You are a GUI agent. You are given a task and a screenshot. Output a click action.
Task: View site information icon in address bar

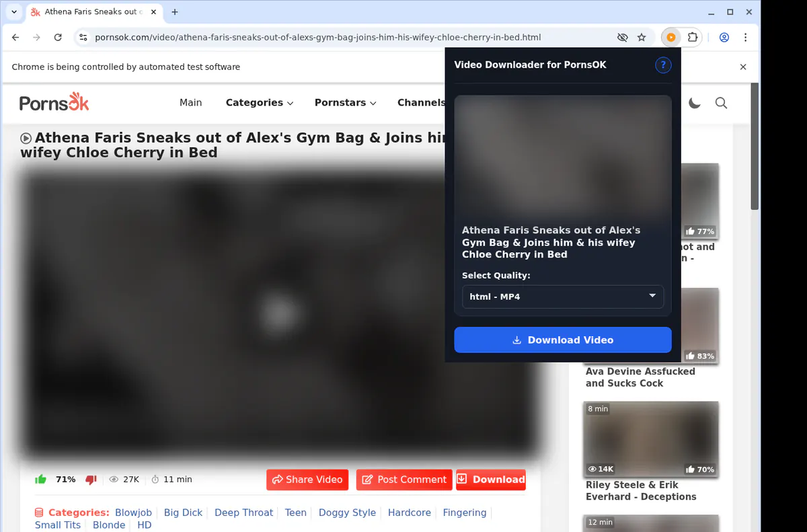point(82,38)
